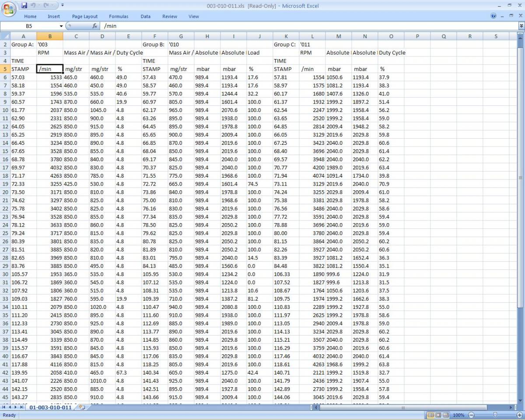Open the Customize Quick Access Toolbar dropdown
This screenshot has width=525, height=420.
[62, 6]
